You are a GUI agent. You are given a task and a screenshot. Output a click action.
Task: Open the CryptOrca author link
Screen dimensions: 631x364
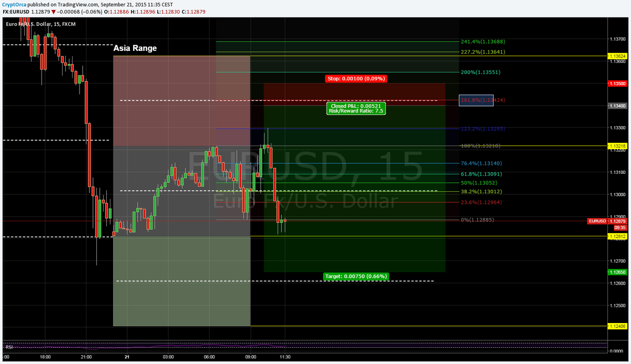tap(13, 4)
